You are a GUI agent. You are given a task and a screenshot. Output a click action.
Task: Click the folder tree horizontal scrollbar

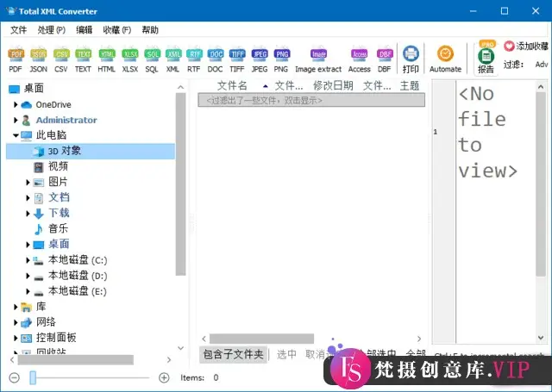tap(75, 359)
